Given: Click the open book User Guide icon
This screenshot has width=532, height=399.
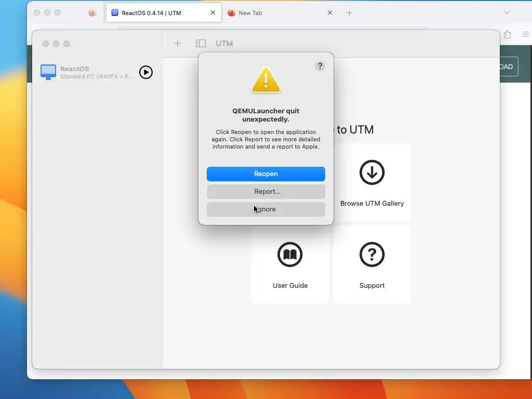Looking at the screenshot, I should click(290, 255).
